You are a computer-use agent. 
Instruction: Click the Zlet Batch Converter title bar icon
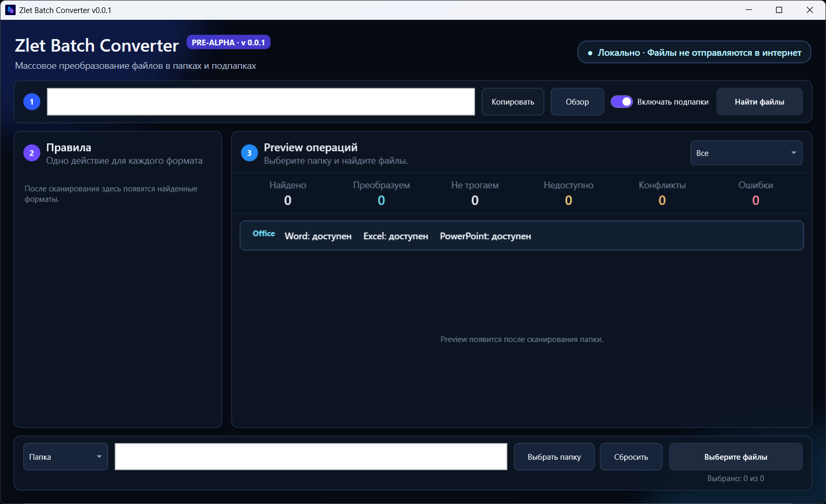point(10,10)
